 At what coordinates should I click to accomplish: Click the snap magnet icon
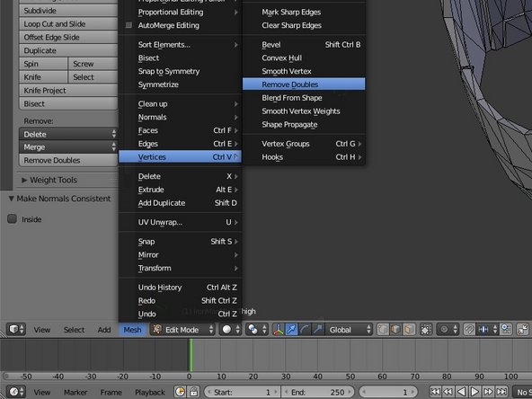point(469,330)
